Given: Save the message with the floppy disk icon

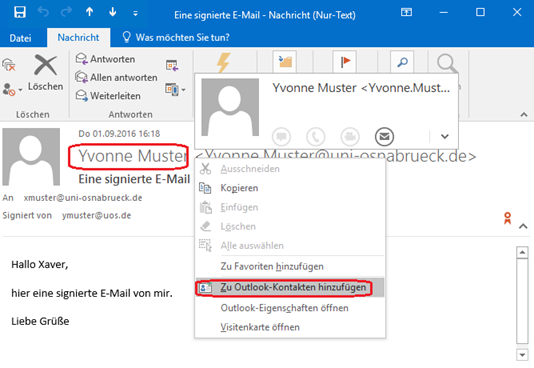Looking at the screenshot, I should point(20,12).
